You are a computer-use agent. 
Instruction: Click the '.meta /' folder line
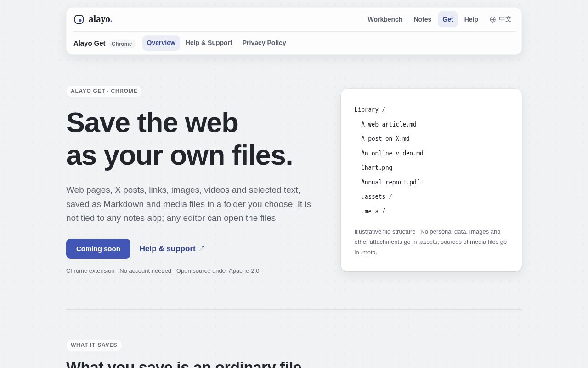coord(373,211)
